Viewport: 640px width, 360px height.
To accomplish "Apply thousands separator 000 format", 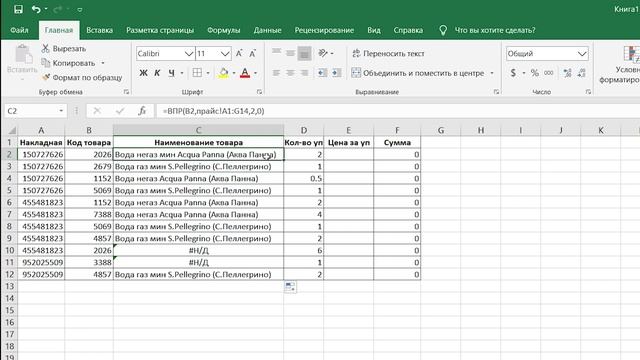I will pos(549,73).
